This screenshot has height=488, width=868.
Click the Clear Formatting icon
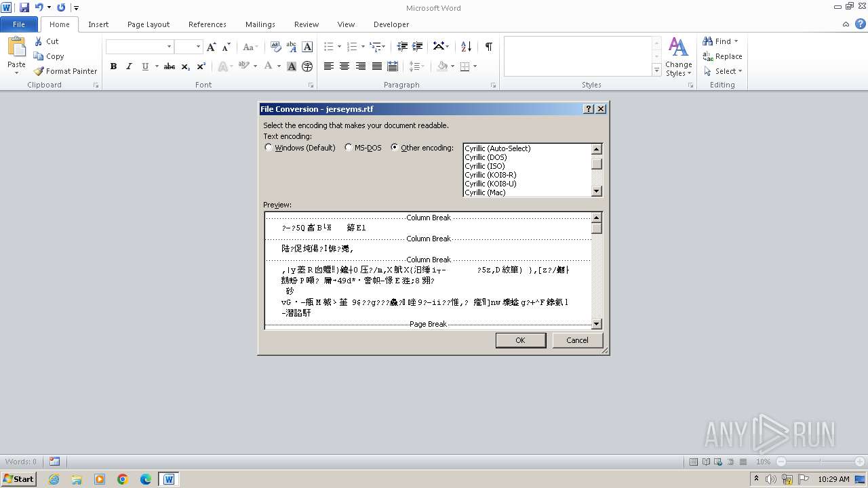coord(275,47)
